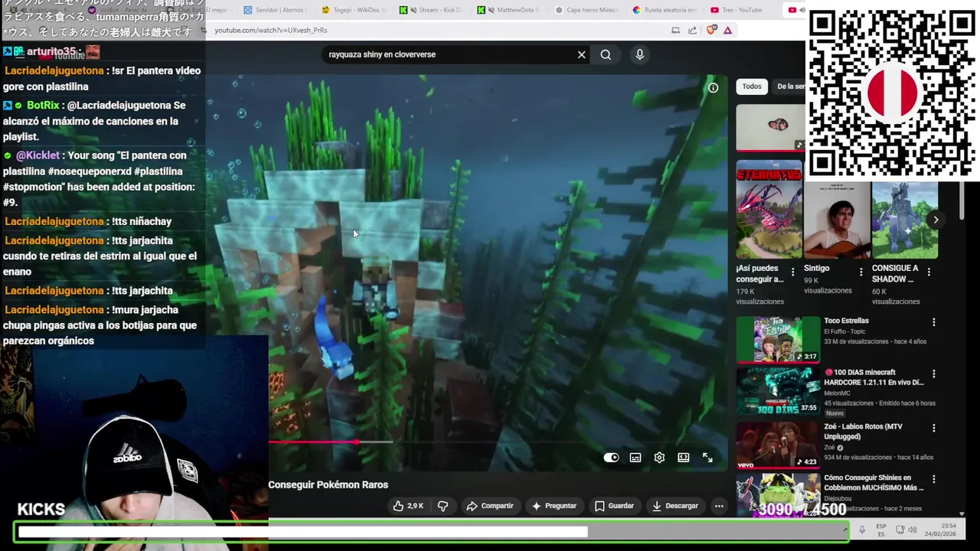Show next shorts with arrow chevron
The height and width of the screenshot is (551, 980).
(936, 220)
